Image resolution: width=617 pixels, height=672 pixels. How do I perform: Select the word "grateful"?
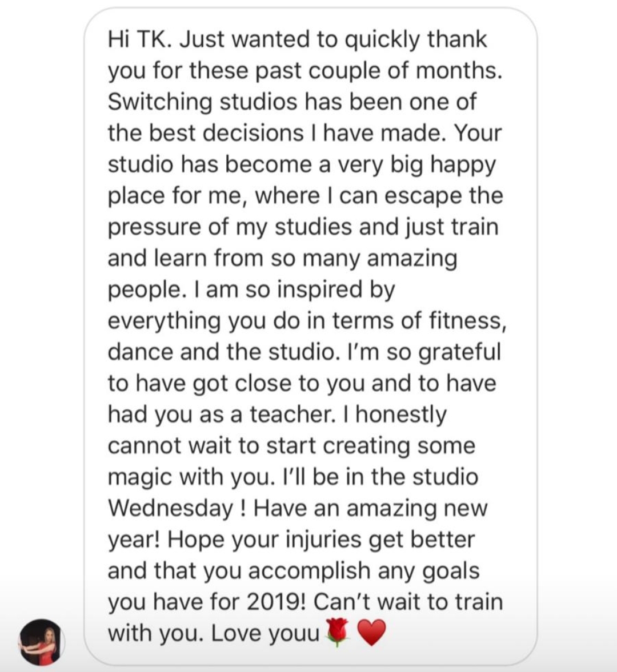[460, 352]
